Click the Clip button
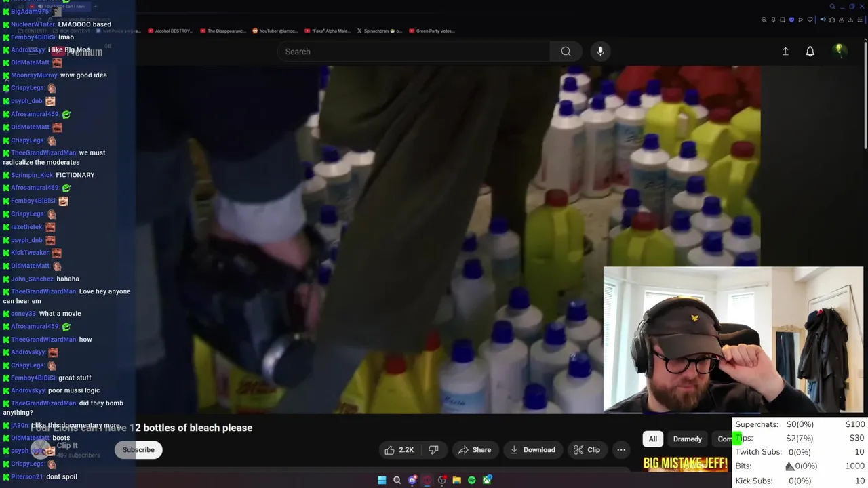 click(587, 449)
